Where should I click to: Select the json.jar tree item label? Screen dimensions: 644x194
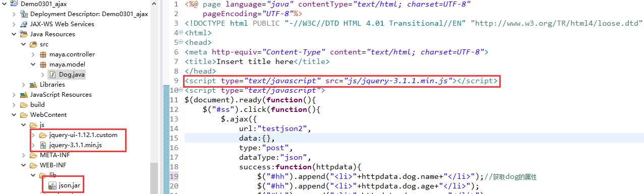(70, 185)
